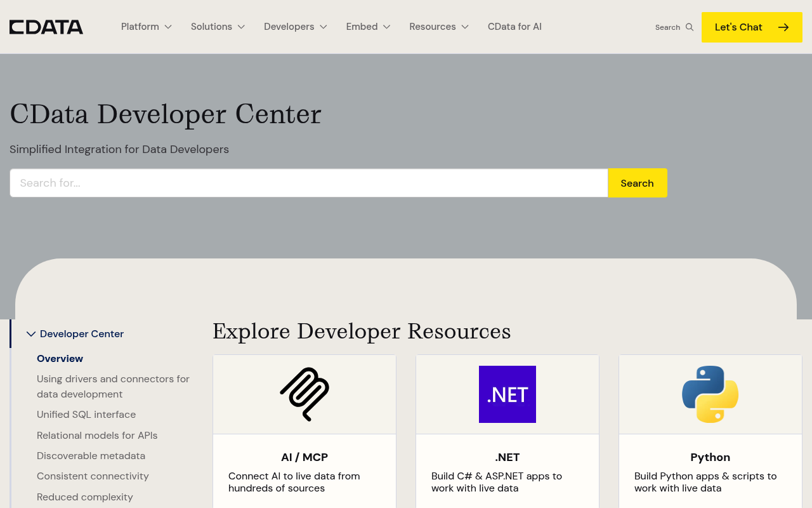Click 'Build C# & ASP.NET apps' description
The width and height of the screenshot is (812, 508).
497,482
